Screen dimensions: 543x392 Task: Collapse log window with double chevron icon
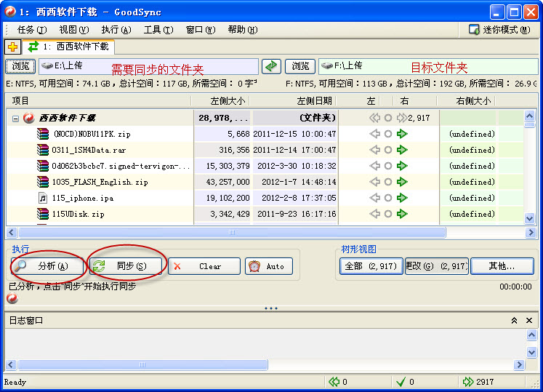tap(514, 321)
